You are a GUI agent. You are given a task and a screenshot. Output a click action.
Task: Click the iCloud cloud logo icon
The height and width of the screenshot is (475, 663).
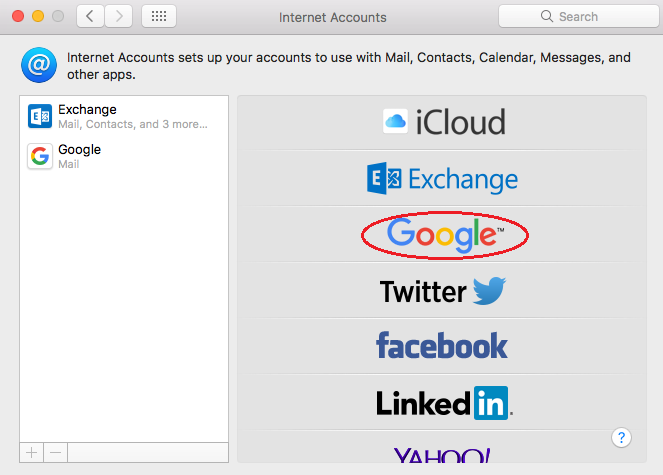click(395, 121)
